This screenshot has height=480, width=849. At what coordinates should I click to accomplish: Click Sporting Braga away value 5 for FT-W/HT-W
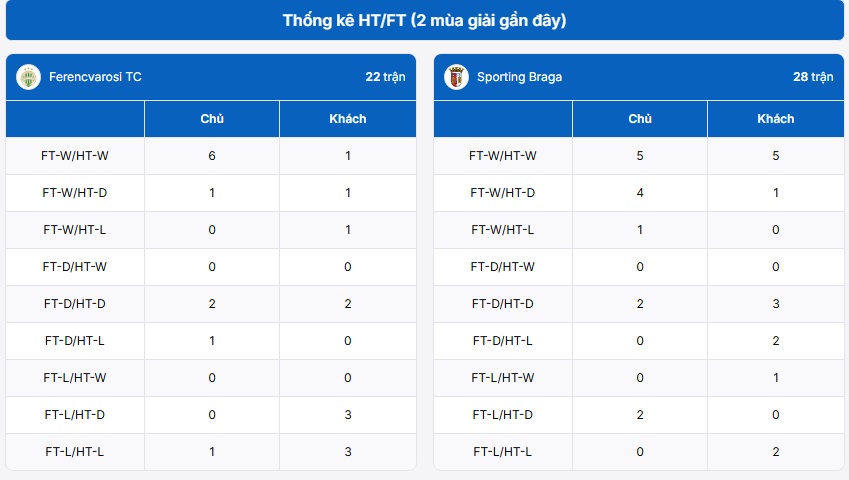(775, 156)
